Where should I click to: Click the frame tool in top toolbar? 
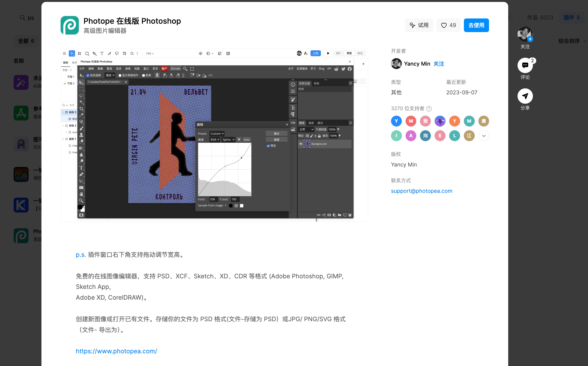point(79,53)
